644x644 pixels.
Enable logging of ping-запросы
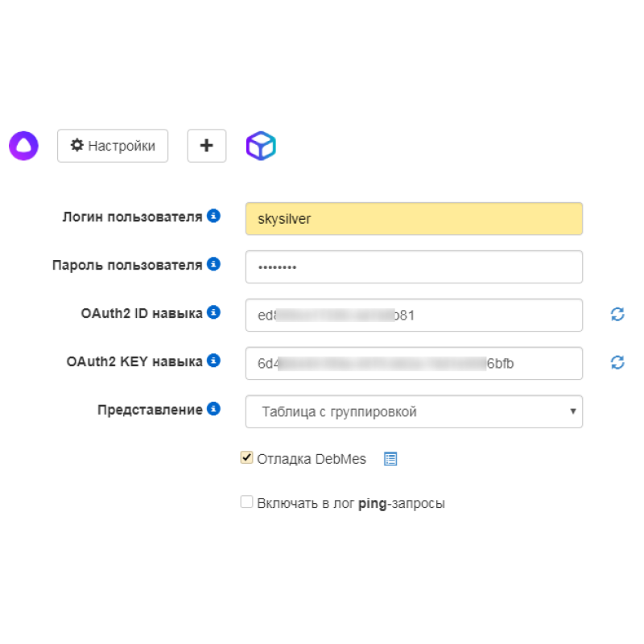(x=246, y=502)
